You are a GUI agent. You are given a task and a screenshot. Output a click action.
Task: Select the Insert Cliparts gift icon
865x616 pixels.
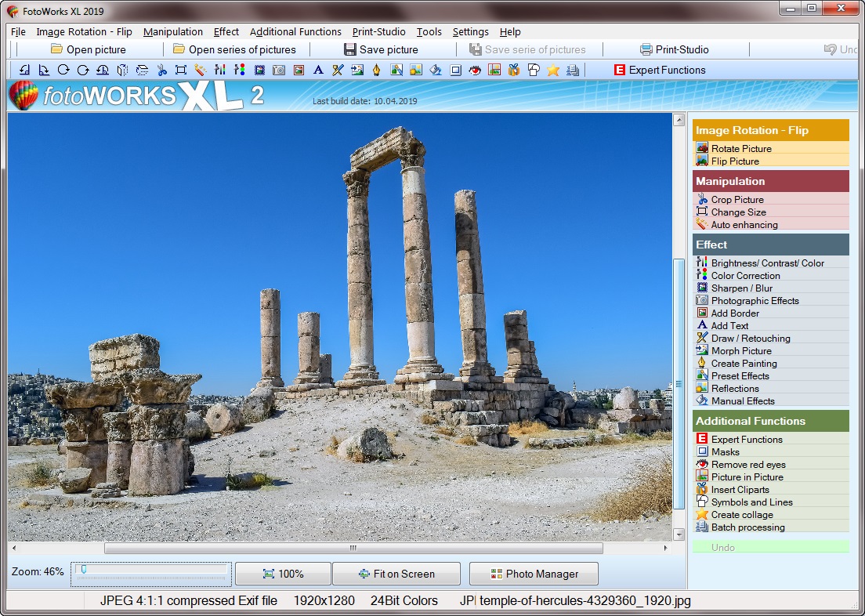click(513, 70)
